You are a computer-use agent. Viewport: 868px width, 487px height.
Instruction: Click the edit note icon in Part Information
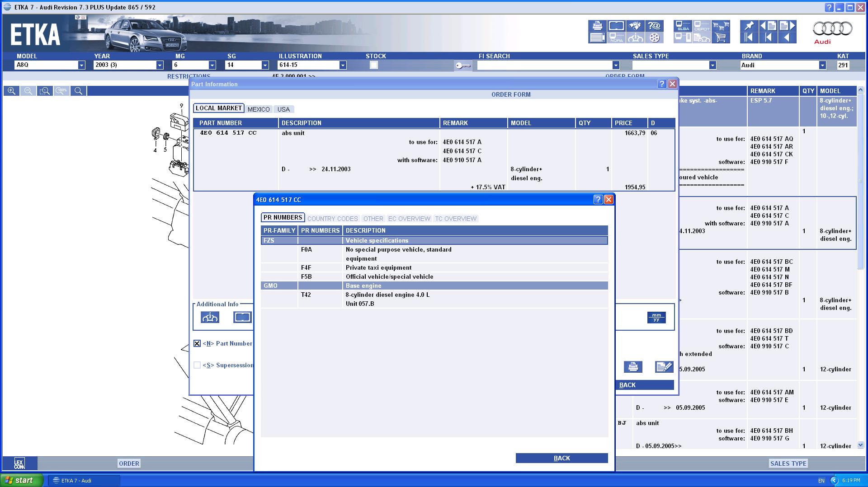point(664,367)
